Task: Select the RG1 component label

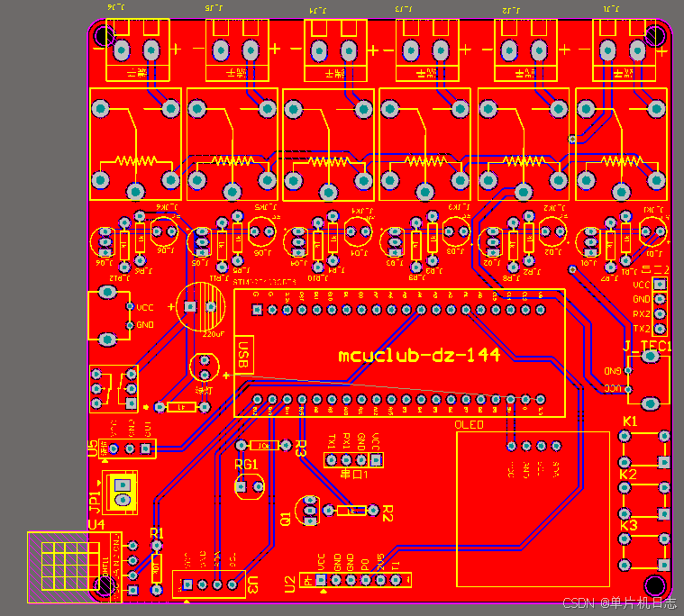Action: [x=246, y=465]
